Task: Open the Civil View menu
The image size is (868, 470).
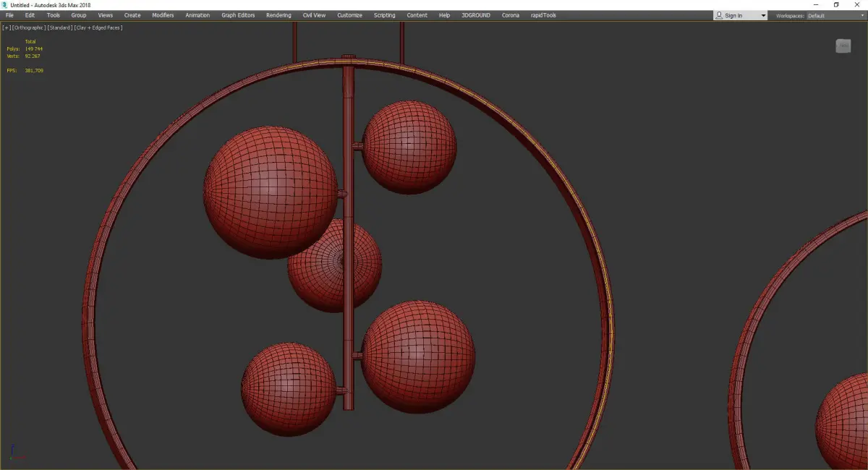Action: pyautogui.click(x=314, y=15)
